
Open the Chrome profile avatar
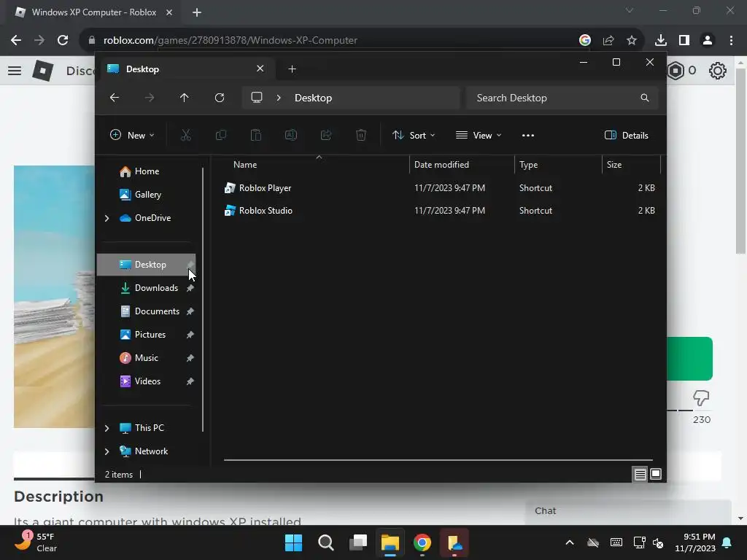[708, 40]
